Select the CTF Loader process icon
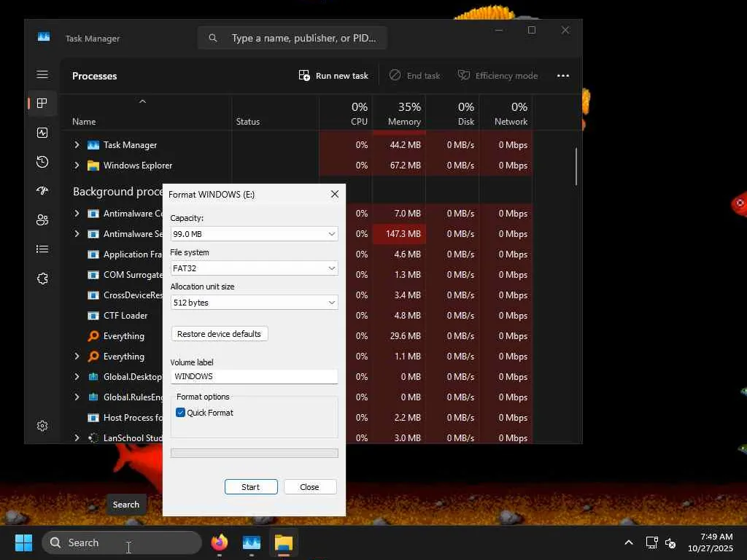The width and height of the screenshot is (747, 560). coord(93,316)
